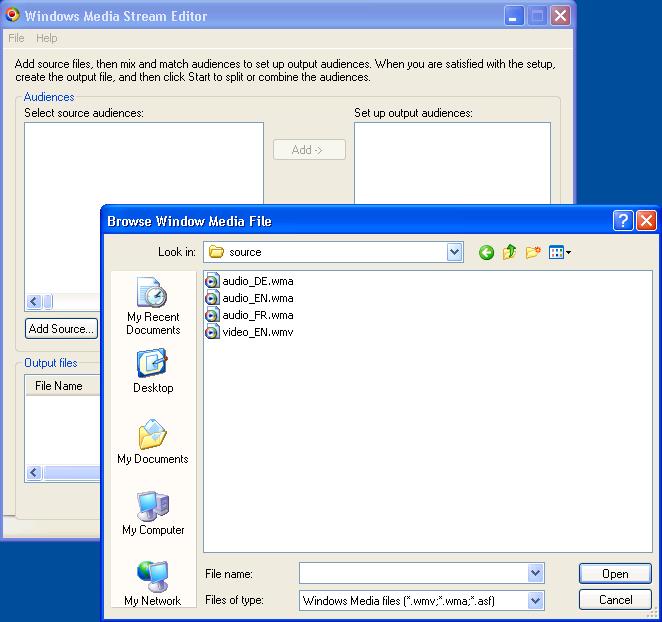The width and height of the screenshot is (662, 622).
Task: Click the File name input field
Action: 413,573
